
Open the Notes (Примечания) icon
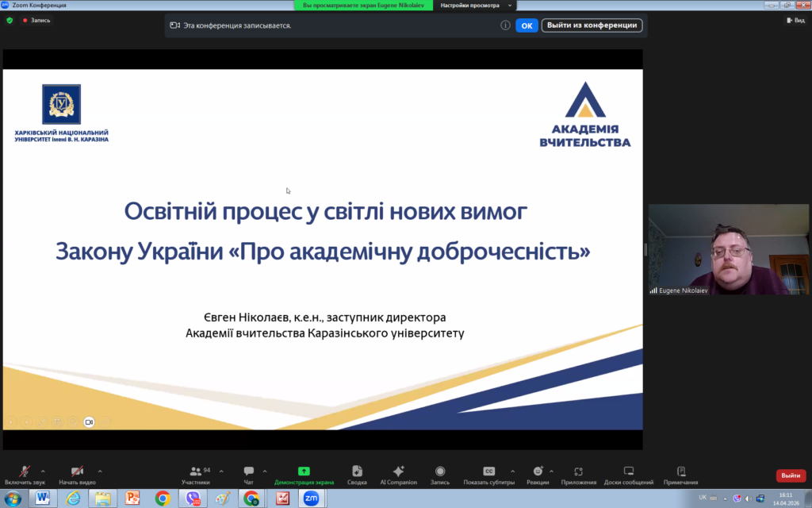click(680, 471)
